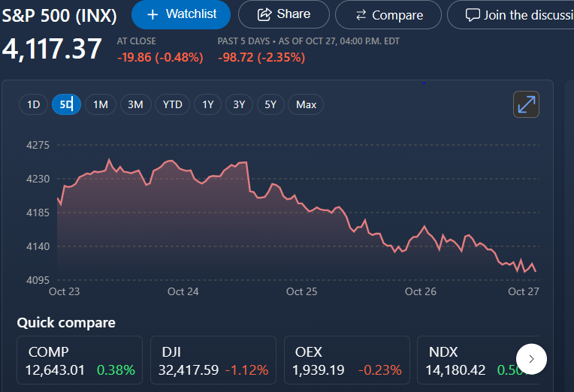Click the -1.12% DJI change
The height and width of the screenshot is (392, 574).
tap(246, 370)
